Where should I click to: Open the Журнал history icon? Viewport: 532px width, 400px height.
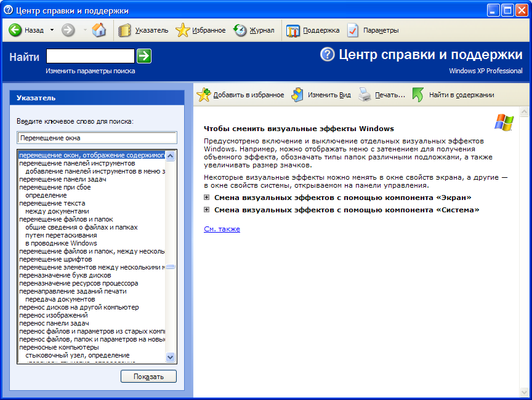coord(240,30)
